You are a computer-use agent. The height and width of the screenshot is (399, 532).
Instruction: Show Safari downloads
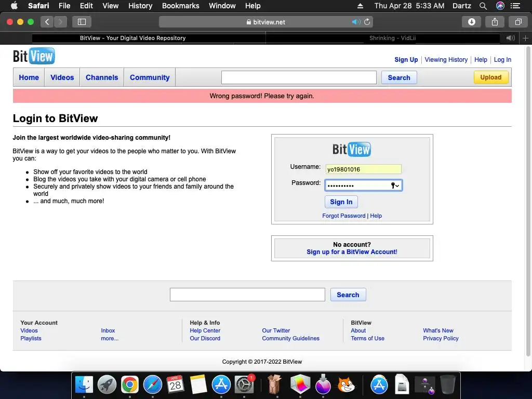[471, 22]
